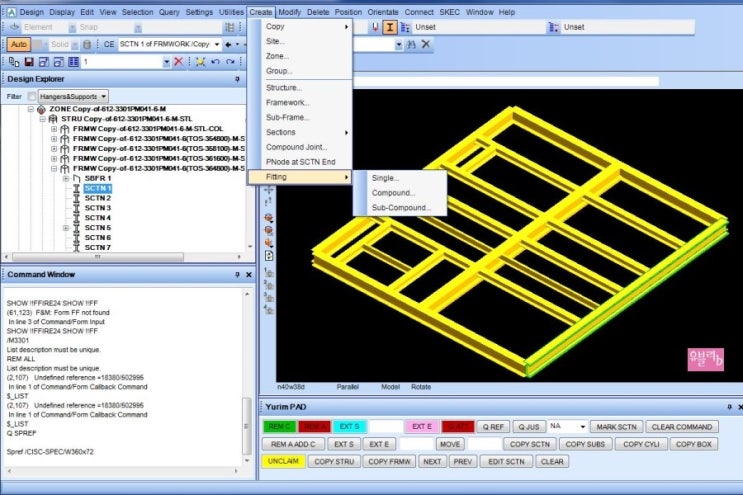Pin the Command Window panel
Screen dimensions: 743x495
click(237, 275)
